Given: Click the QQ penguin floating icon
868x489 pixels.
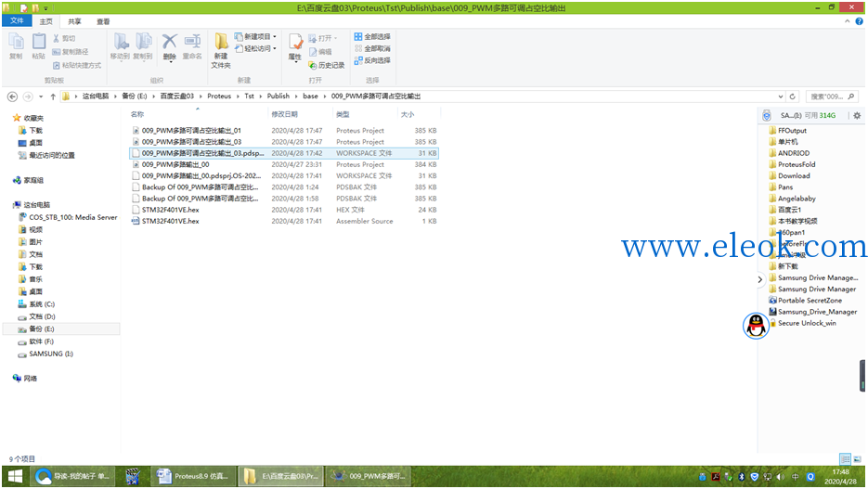Looking at the screenshot, I should pyautogui.click(x=756, y=326).
